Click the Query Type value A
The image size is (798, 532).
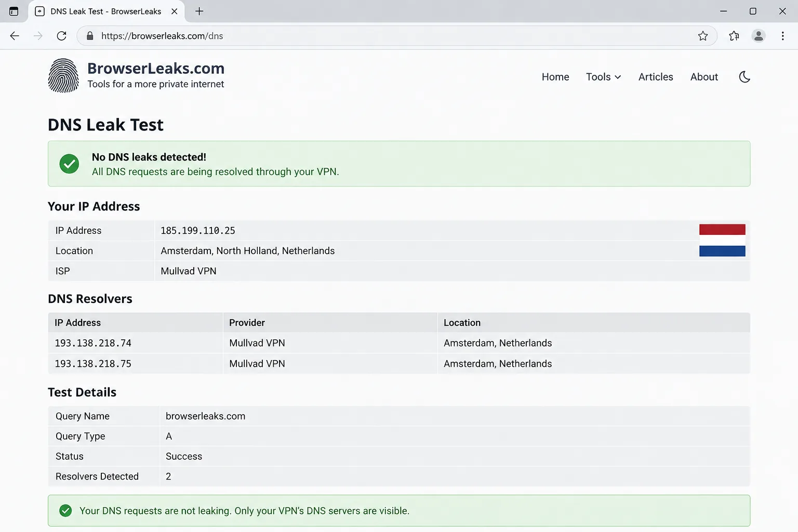[169, 436]
